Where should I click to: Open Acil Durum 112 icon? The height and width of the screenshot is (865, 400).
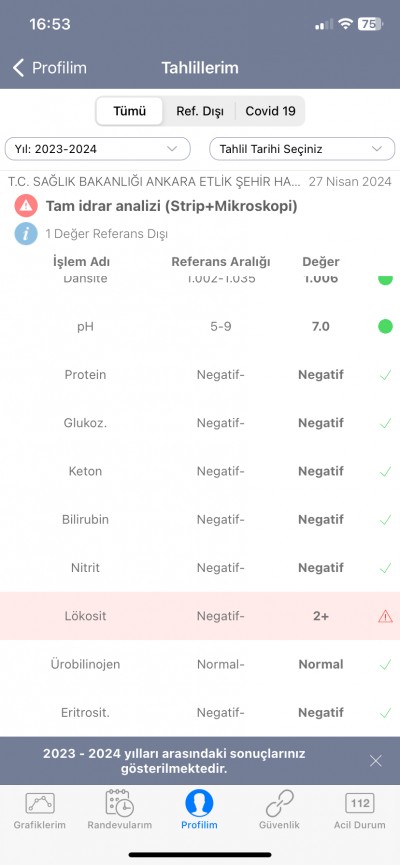[x=360, y=803]
